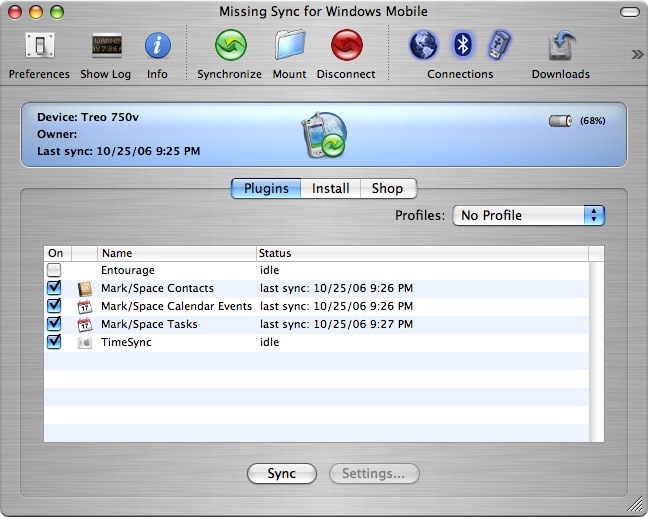Click the device phone sync image
This screenshot has height=517, width=648.
pos(324,135)
